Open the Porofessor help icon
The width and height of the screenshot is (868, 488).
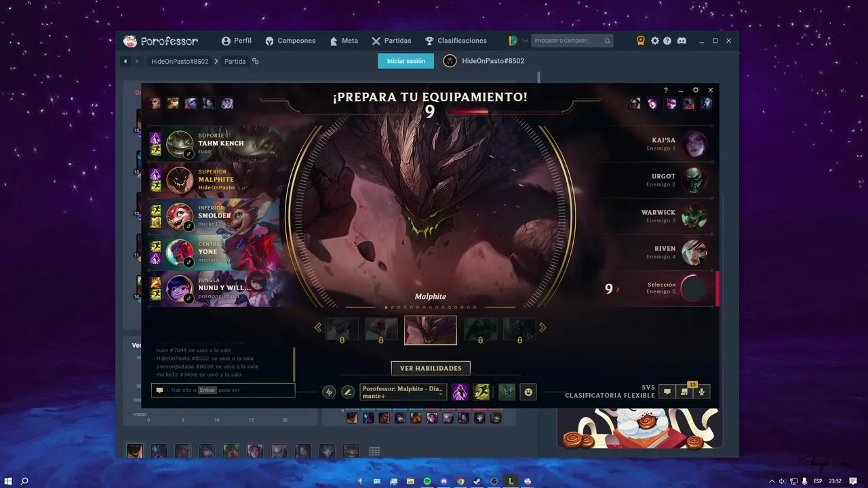click(x=667, y=41)
